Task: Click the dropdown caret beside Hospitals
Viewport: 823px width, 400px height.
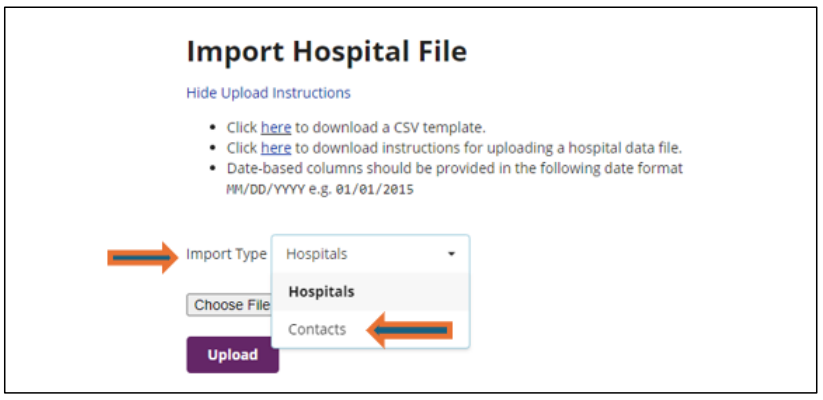Action: pyautogui.click(x=451, y=255)
